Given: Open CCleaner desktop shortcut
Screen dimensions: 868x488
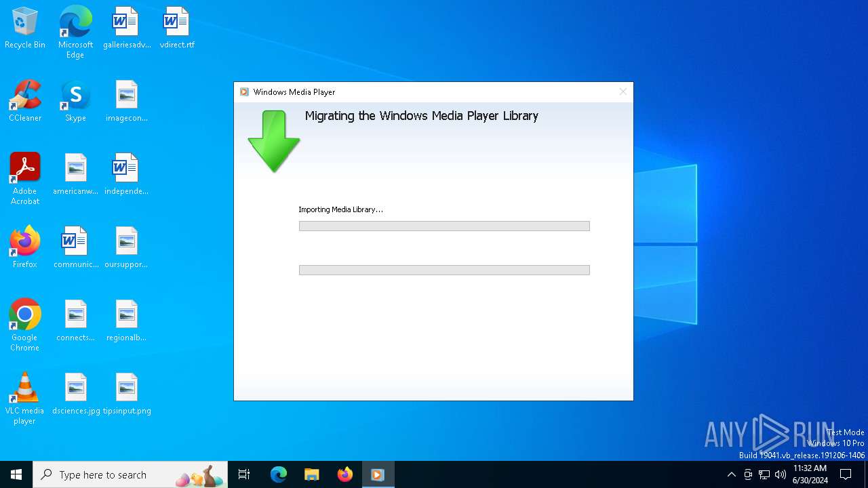Looking at the screenshot, I should [25, 101].
